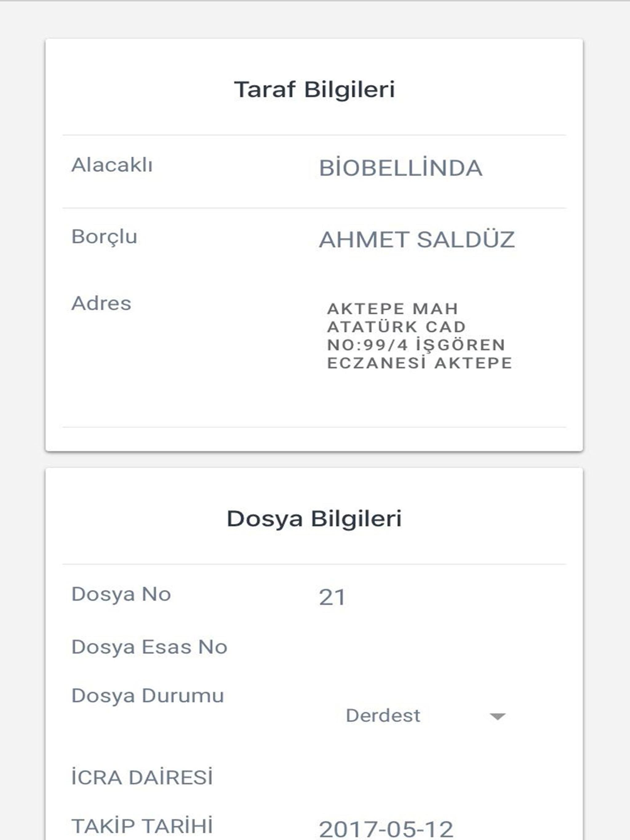Viewport: 630px width, 840px height.
Task: Click the Dosya Durumu label
Action: [147, 696]
